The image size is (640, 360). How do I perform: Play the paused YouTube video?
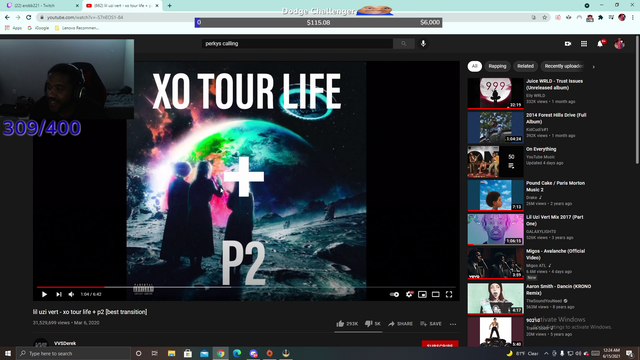point(44,294)
